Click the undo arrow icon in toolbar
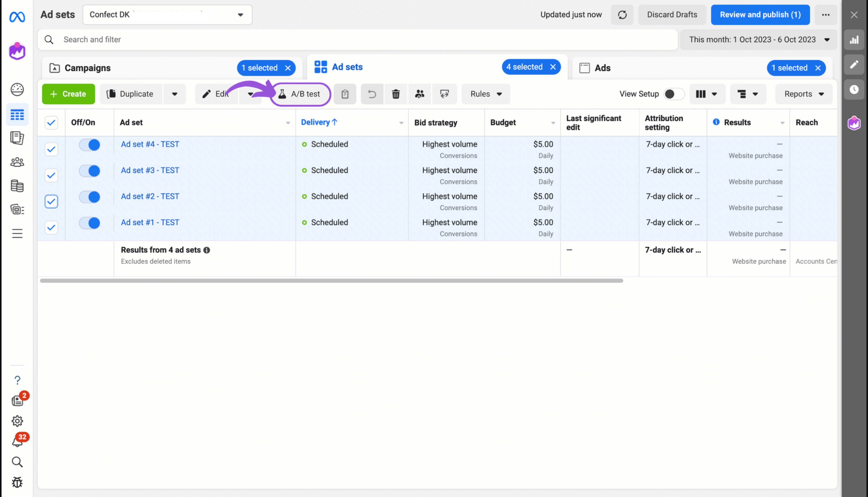This screenshot has width=868, height=497. tap(372, 94)
